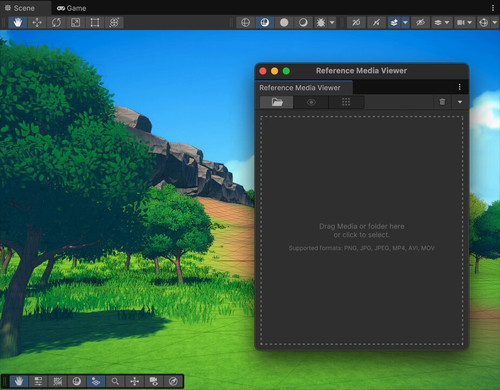Click the dashed media drop zone
Viewport: 500px width, 390px height.
point(362,230)
